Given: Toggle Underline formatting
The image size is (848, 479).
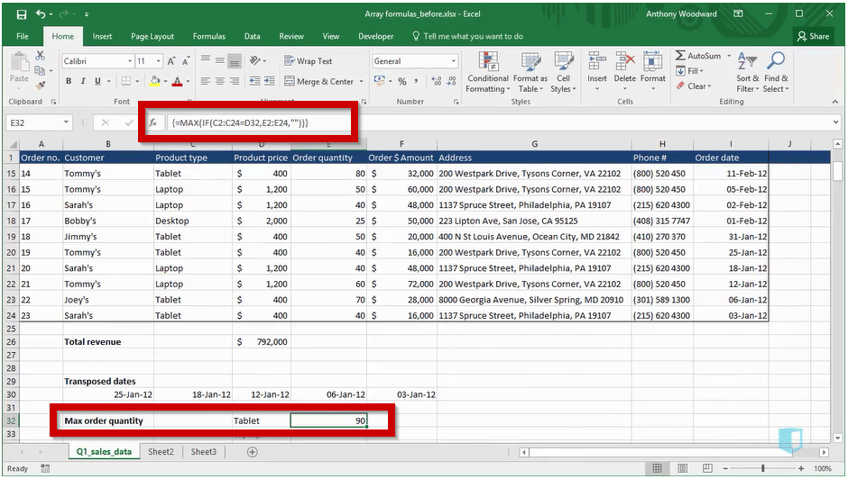Looking at the screenshot, I should point(97,81).
